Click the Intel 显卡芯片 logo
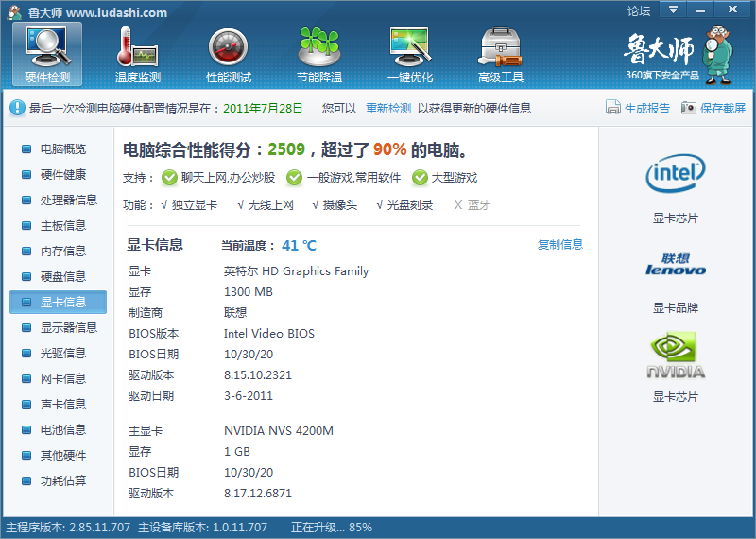Screen dimensions: 756x539 (675, 174)
